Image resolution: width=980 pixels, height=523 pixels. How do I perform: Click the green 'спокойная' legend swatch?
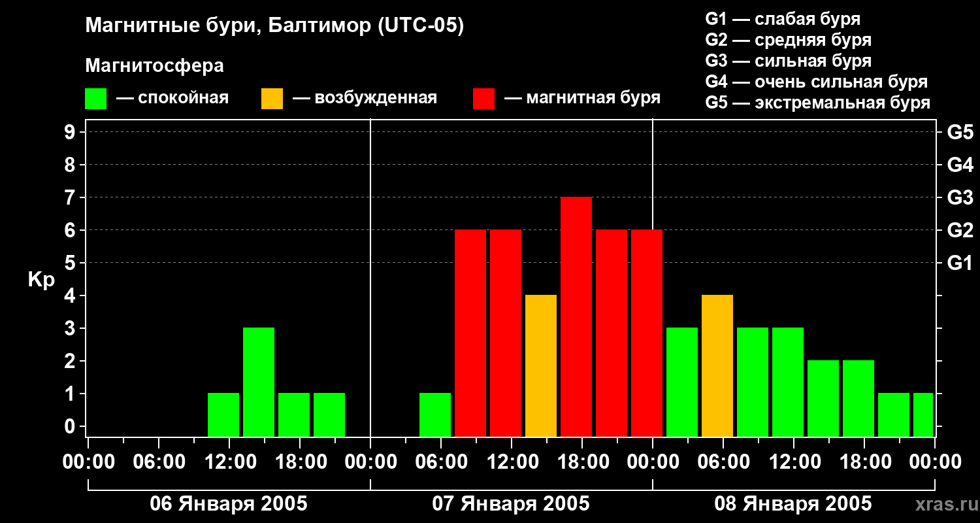pos(96,99)
